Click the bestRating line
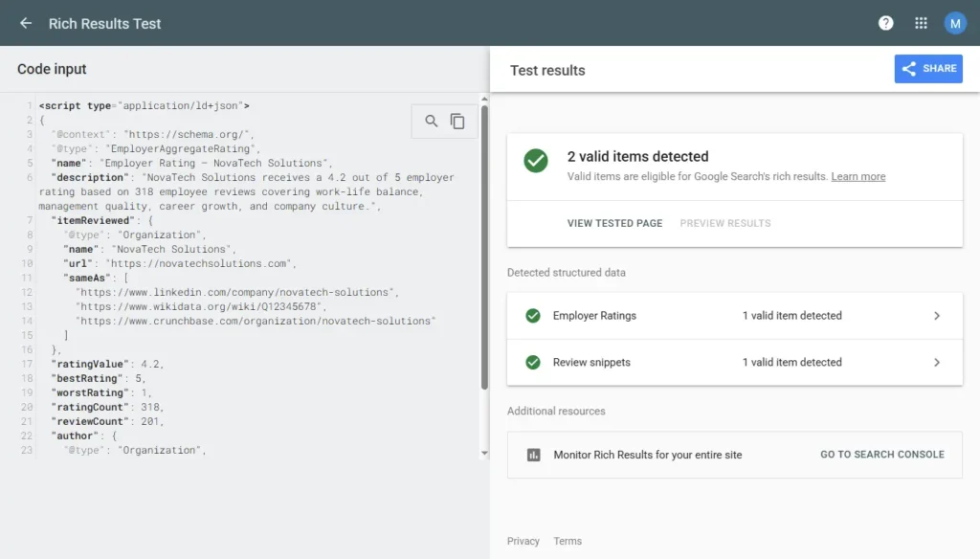This screenshot has width=980, height=559. (99, 378)
